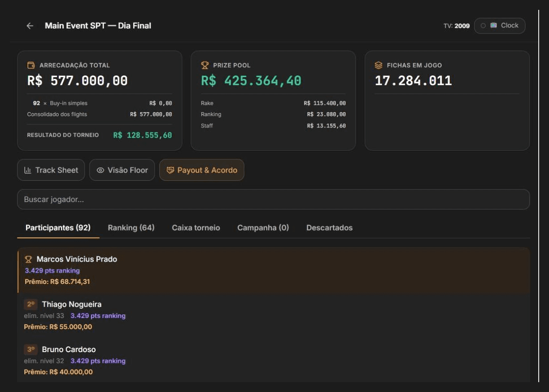Click the bar chart icon in Track Sheet

click(x=28, y=170)
